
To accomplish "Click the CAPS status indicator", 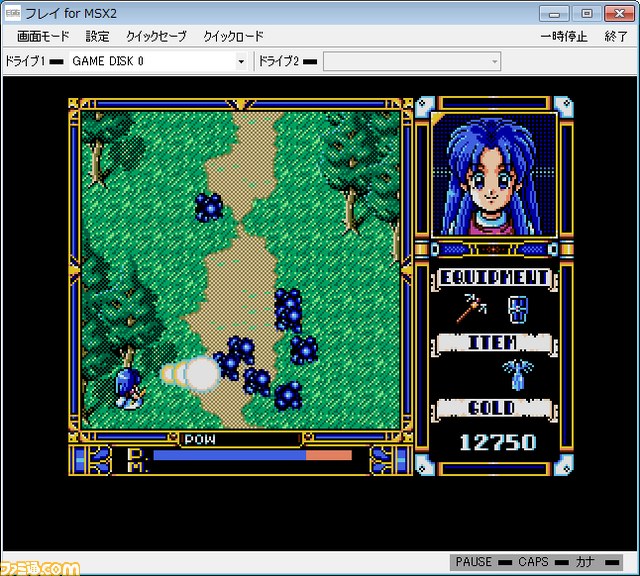I will [543, 562].
